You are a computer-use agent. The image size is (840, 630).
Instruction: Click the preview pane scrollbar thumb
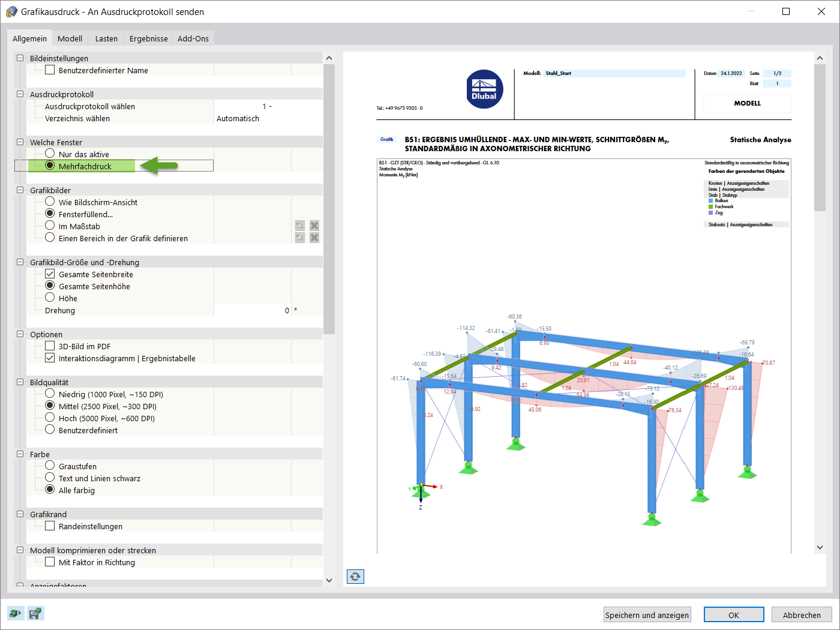[x=820, y=137]
